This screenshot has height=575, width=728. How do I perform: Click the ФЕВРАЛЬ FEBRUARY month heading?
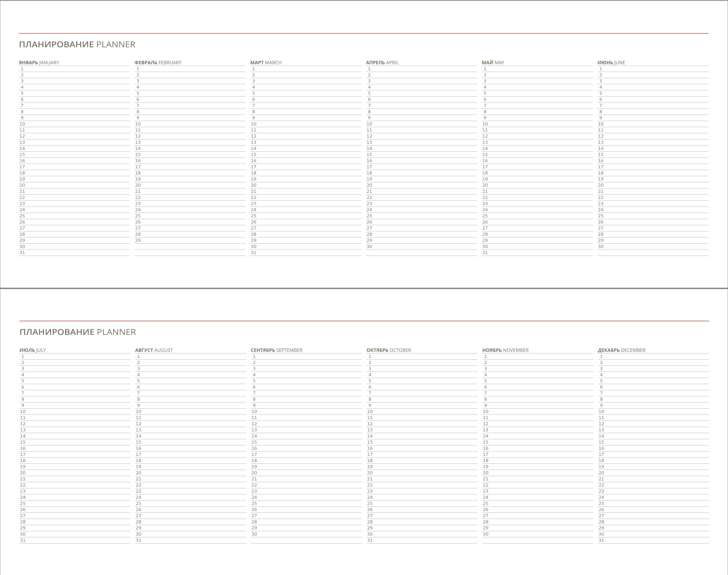tap(158, 63)
